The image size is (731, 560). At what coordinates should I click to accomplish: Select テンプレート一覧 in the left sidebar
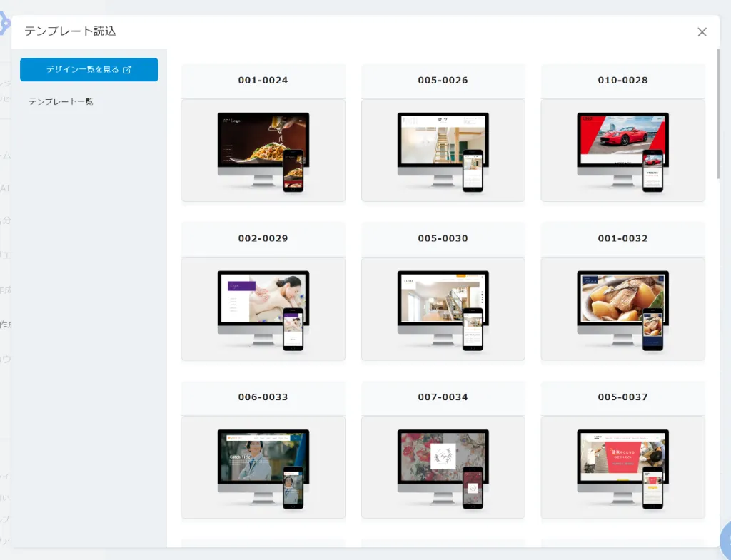(61, 102)
